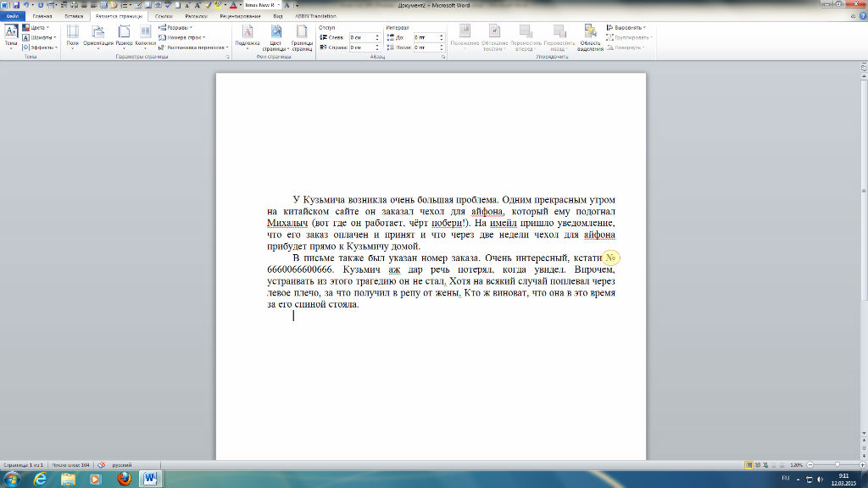Open the Поля margins menu
Viewport: 868px width, 488px height.
(x=73, y=37)
